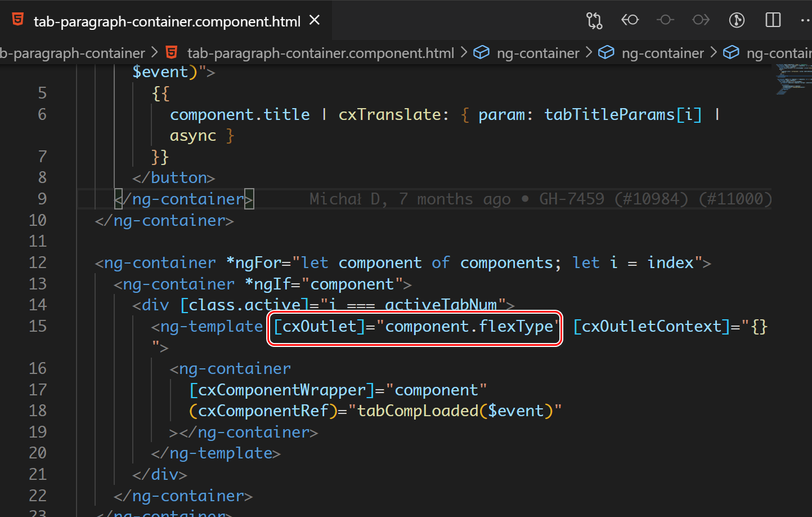Click 'cxTranslate:' pipe text
Viewport: 812px width, 517px height.
pyautogui.click(x=394, y=114)
